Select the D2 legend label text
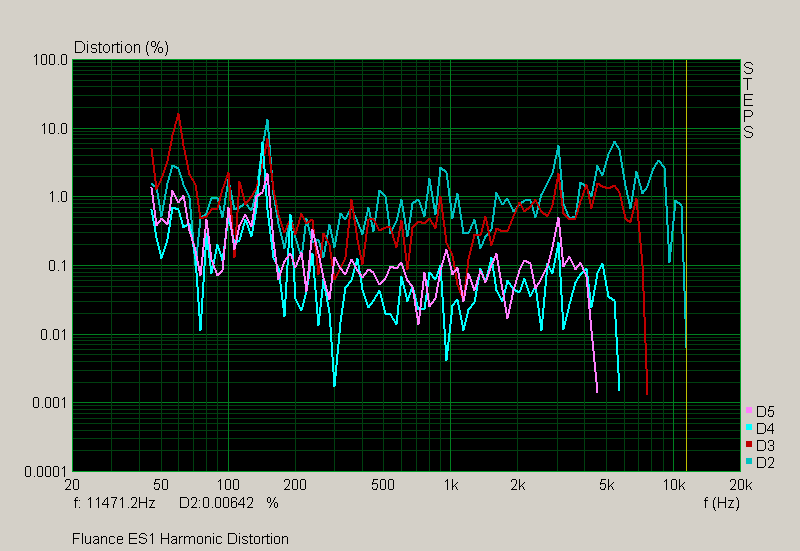The image size is (800, 551). 765,462
